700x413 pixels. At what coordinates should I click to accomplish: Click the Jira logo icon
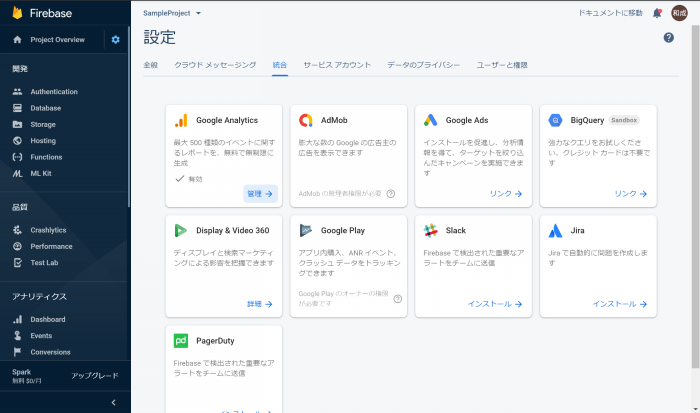point(555,230)
